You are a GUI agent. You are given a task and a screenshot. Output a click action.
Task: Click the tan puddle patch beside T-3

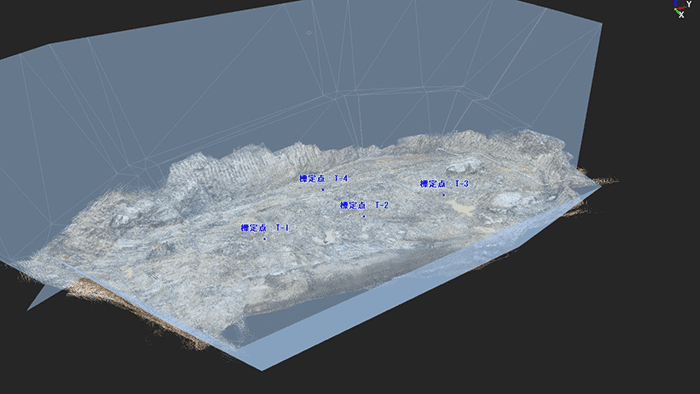[461, 207]
